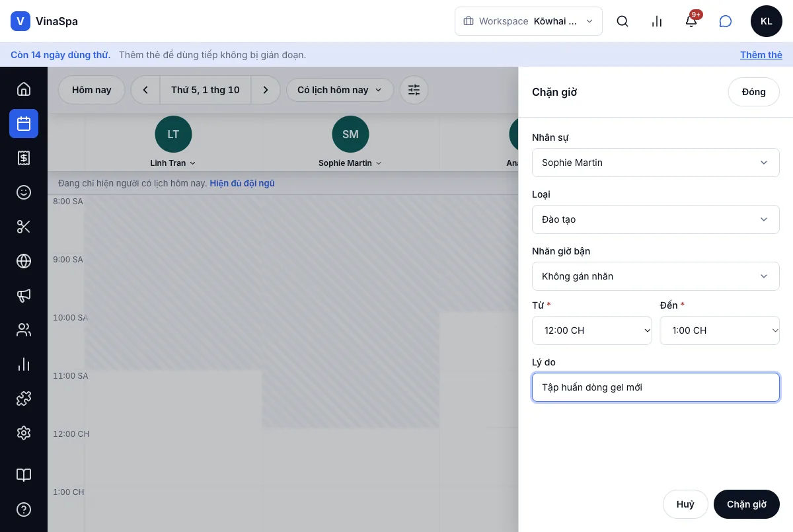Expand the Nhân sự dropdown
Screen dimensions: 793x532
point(656,163)
